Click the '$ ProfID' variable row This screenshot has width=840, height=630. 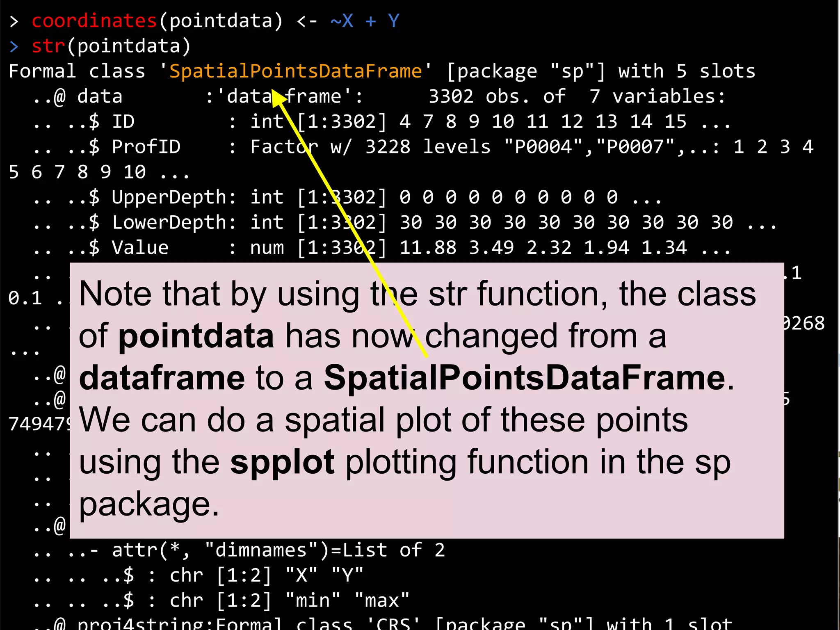coord(423,147)
